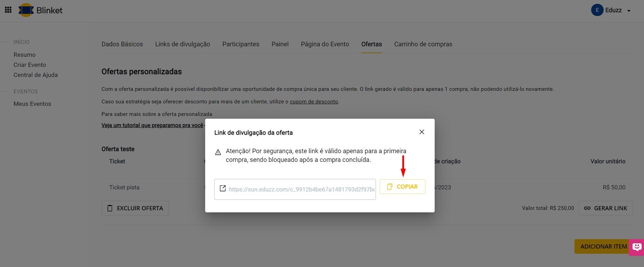This screenshot has width=644, height=267.
Task: Copy the offer link with COPIAR button
Action: tap(402, 187)
